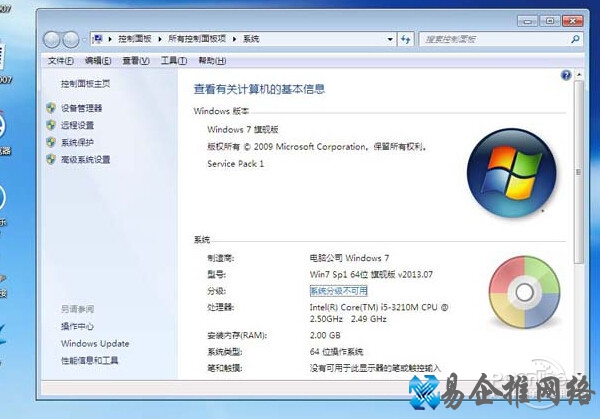The width and height of the screenshot is (600, 419).
Task: Click manufacturer value 电脑公司 Windows 7
Action: 349,258
